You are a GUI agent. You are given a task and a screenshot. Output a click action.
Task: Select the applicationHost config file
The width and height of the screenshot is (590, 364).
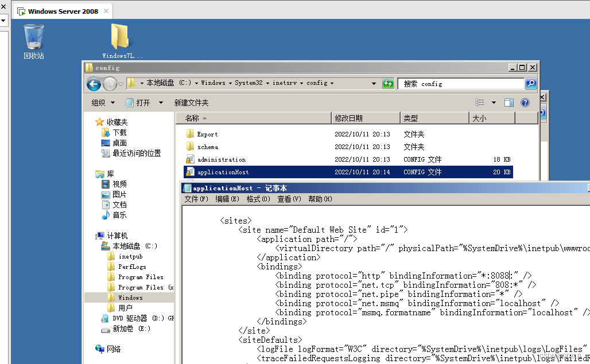click(348, 172)
